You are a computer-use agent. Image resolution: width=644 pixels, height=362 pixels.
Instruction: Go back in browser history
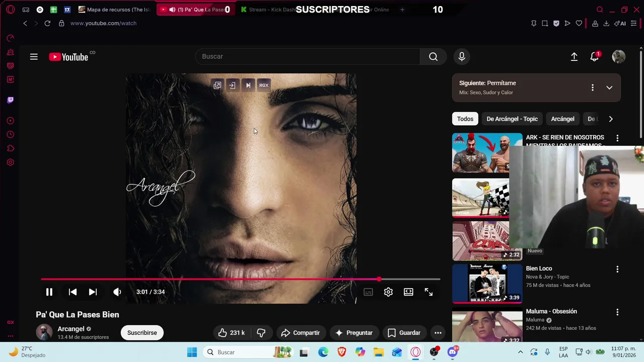[x=25, y=23]
